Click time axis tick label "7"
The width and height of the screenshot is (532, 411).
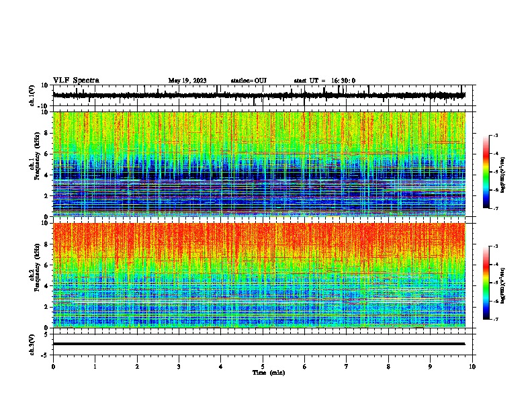point(347,367)
